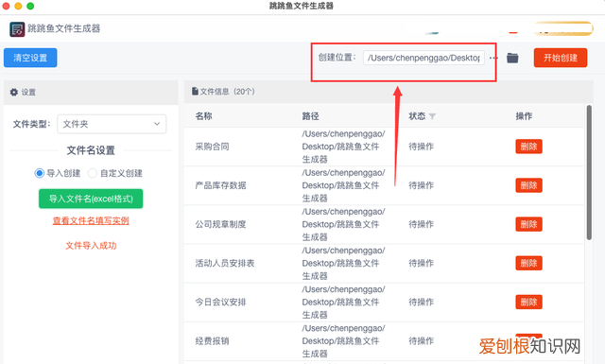Open the 查看文件名填写实例 link
Screen dimensions: 605x364
91,220
